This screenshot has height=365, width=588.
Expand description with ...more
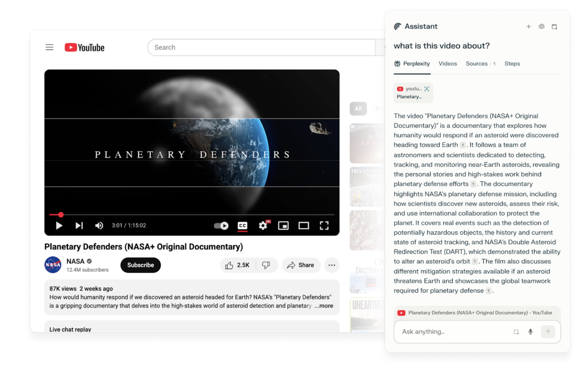324,306
